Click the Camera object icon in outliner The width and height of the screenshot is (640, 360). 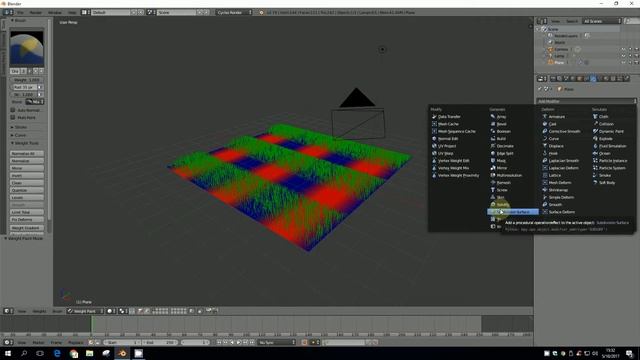550,49
